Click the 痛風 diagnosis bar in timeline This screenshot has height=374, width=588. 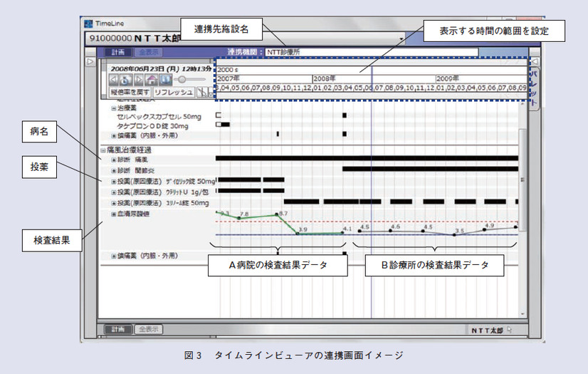(367, 159)
